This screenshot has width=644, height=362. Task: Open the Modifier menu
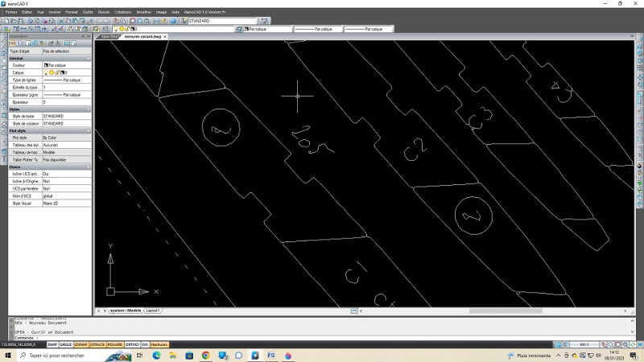pyautogui.click(x=144, y=12)
